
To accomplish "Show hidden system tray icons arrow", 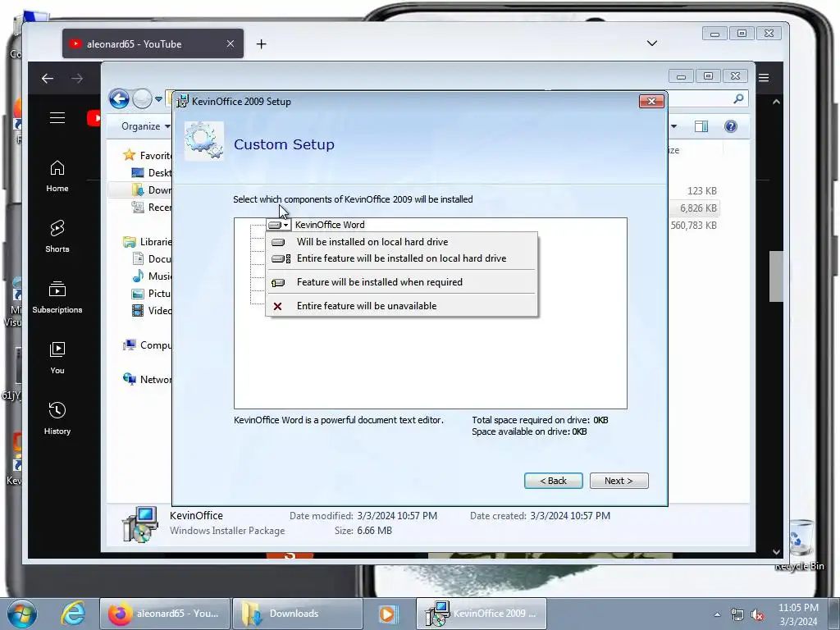I will (x=717, y=614).
